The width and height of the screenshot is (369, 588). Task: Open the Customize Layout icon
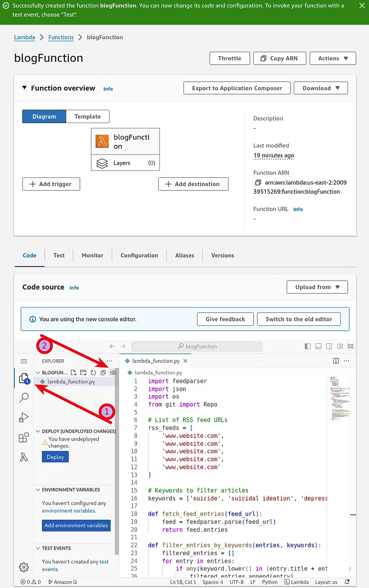tap(340, 346)
